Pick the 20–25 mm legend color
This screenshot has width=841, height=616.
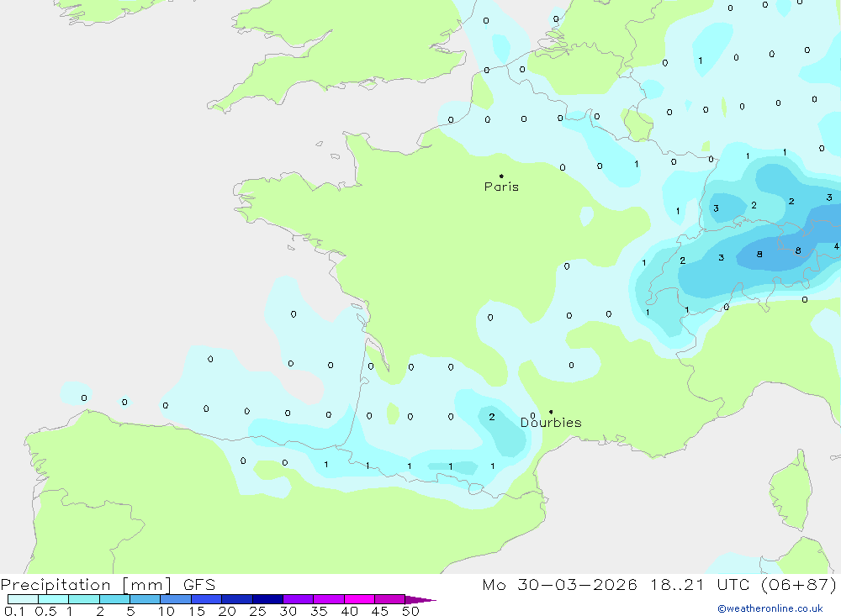coord(237,599)
